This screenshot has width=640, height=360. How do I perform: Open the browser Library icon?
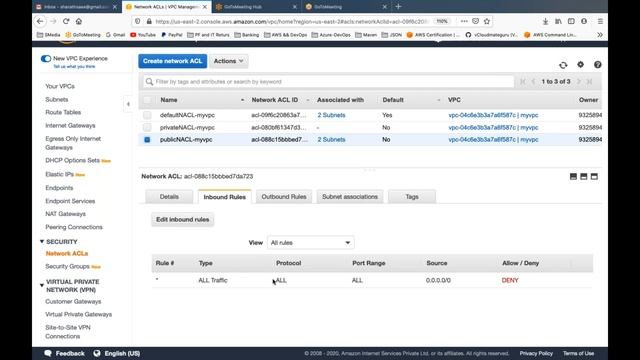coord(558,21)
